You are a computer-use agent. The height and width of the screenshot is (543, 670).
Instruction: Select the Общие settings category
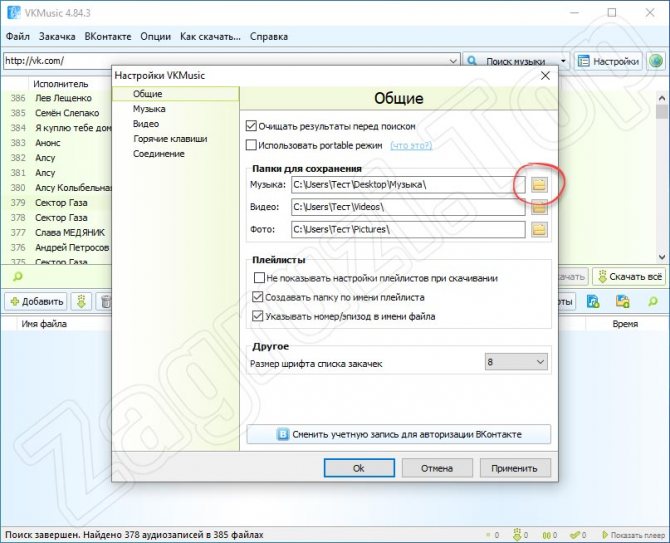tap(175, 94)
